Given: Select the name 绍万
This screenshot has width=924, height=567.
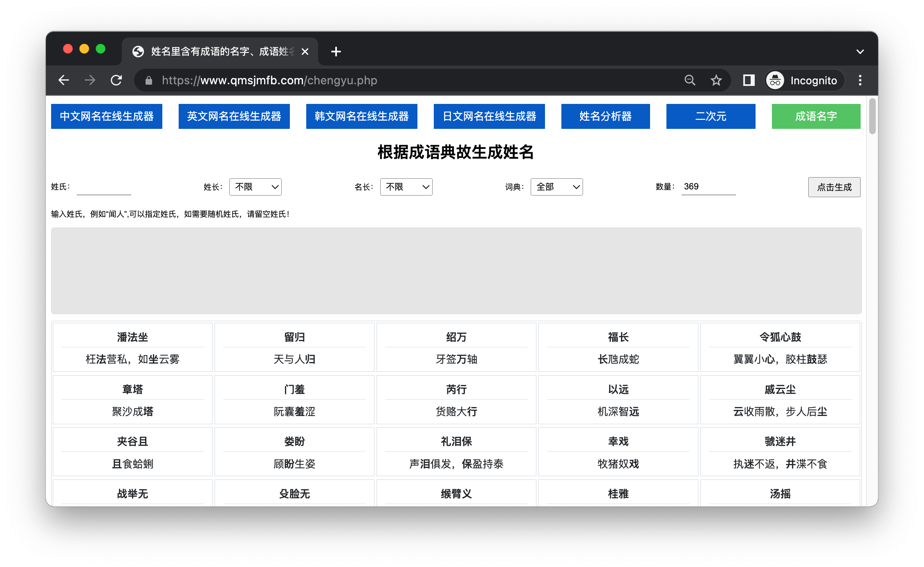Looking at the screenshot, I should [456, 337].
